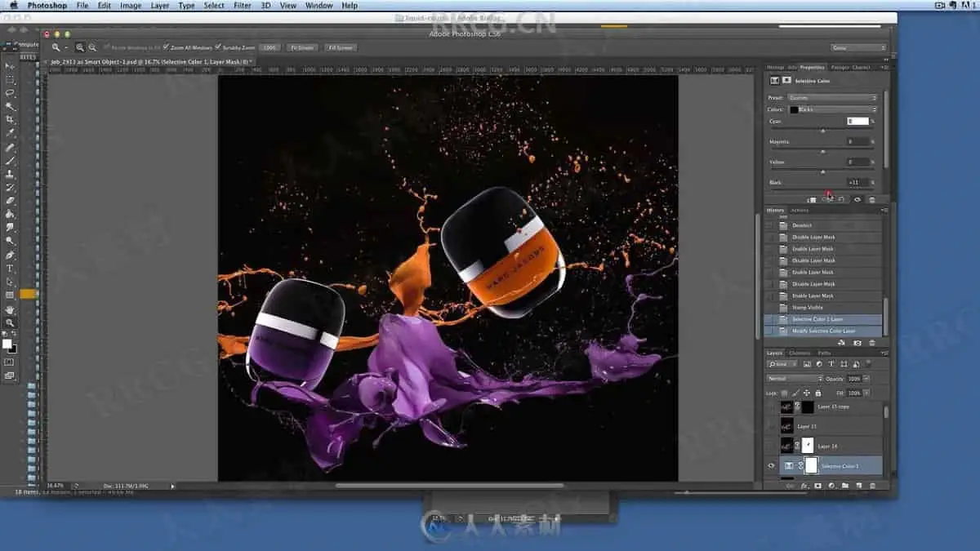Viewport: 980px width, 551px height.
Task: Open the Layer menu
Action: pos(160,6)
